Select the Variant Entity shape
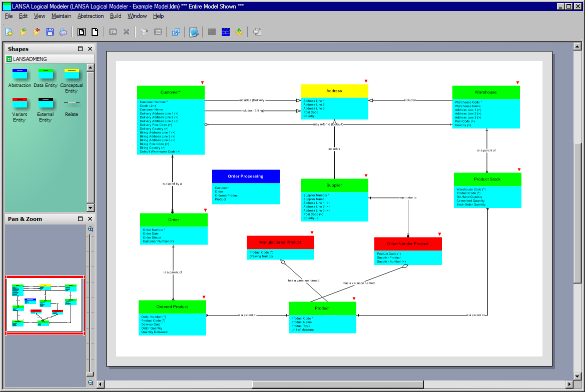The height and width of the screenshot is (392, 585). point(20,110)
